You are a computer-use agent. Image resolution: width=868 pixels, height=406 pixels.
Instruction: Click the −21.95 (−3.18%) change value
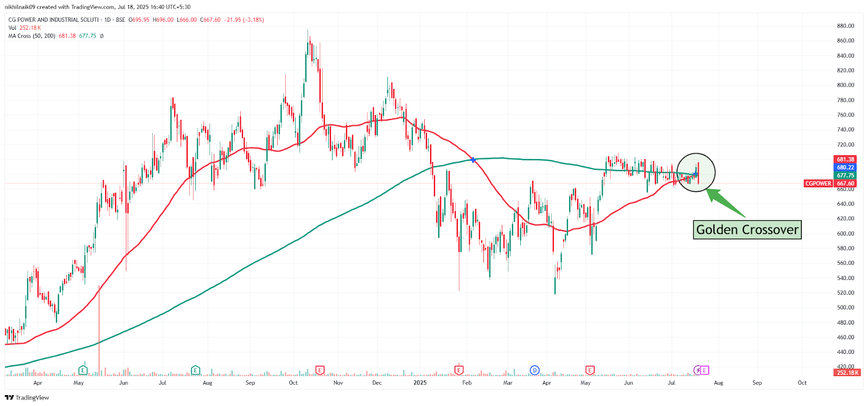[x=244, y=20]
